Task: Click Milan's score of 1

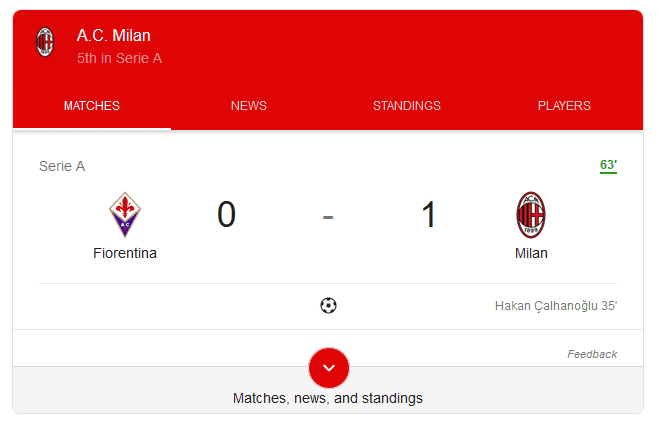Action: pos(429,215)
